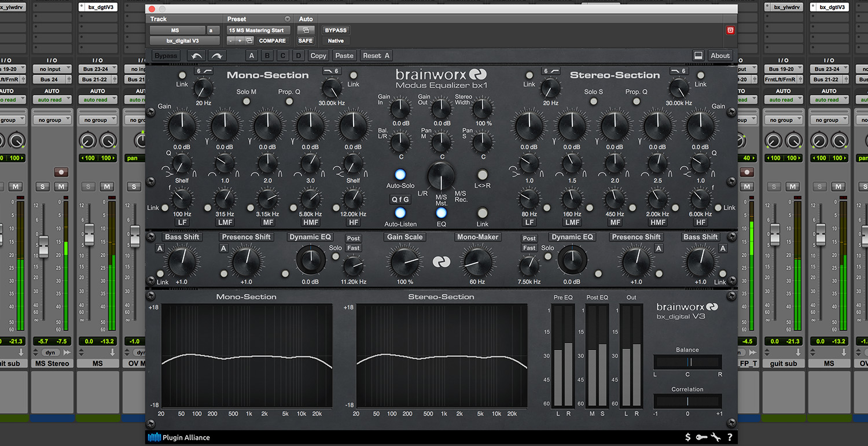Select the Stereo-Section low-pass 6 slope icon
Screen dimensions: 868x446
click(679, 71)
